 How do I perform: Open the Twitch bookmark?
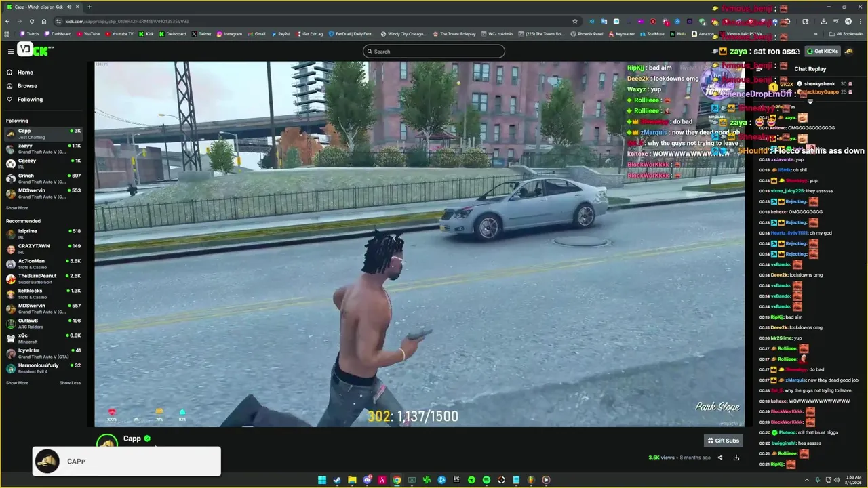[x=29, y=34]
